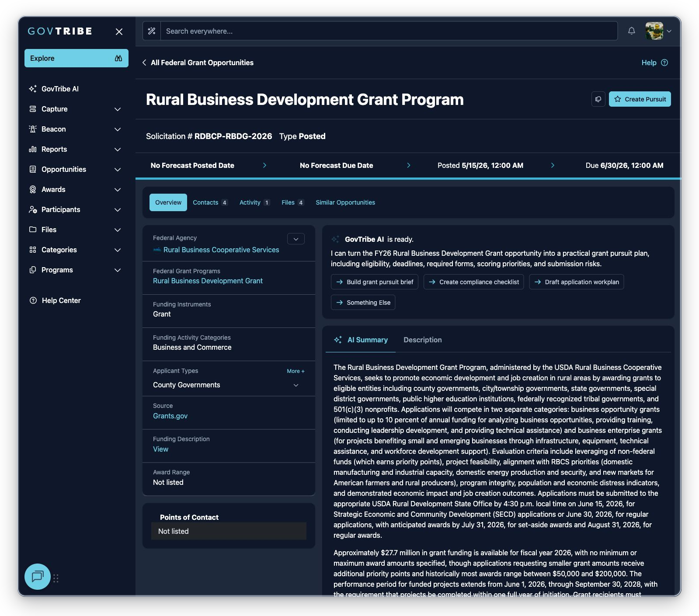Click the binoculars icon in Explore
Screen dimensions: 699x616
pyautogui.click(x=118, y=58)
